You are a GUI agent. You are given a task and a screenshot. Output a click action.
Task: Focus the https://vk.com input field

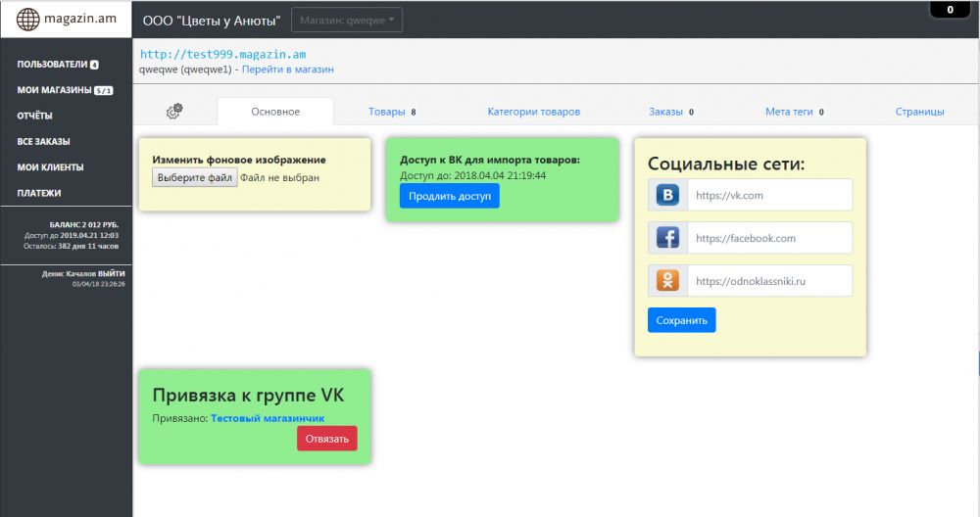[769, 195]
